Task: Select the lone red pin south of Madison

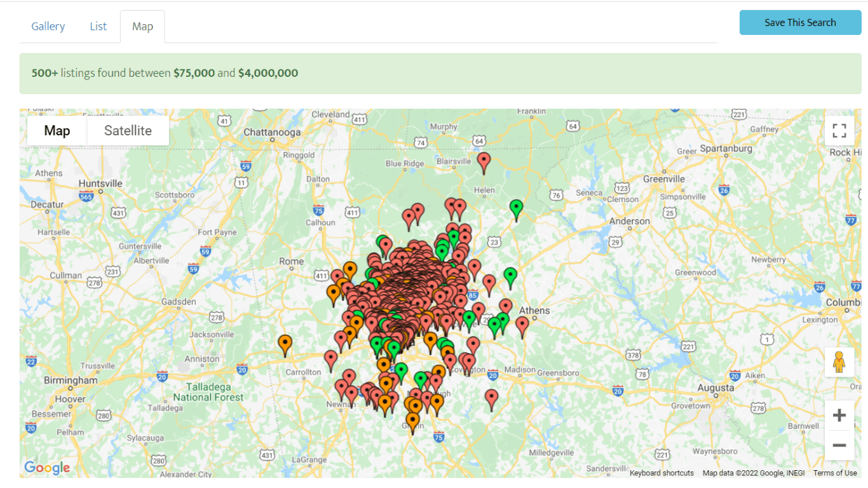Action: [x=491, y=398]
